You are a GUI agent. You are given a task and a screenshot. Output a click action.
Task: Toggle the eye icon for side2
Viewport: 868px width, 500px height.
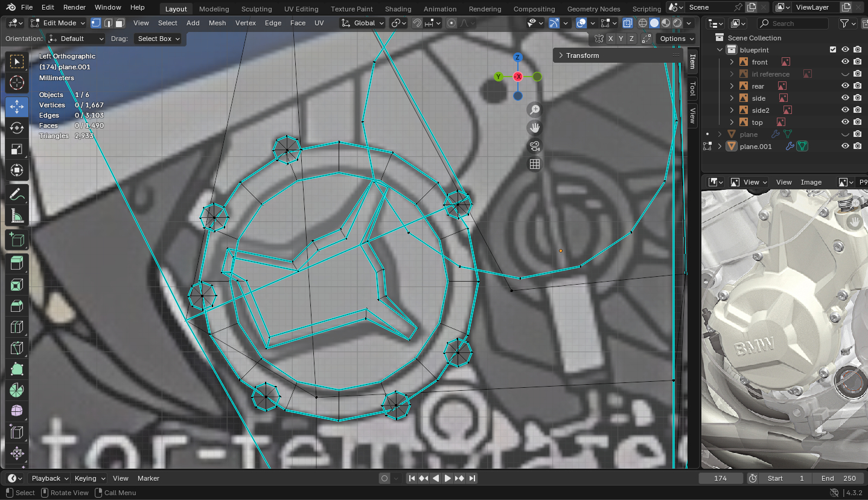coord(845,110)
